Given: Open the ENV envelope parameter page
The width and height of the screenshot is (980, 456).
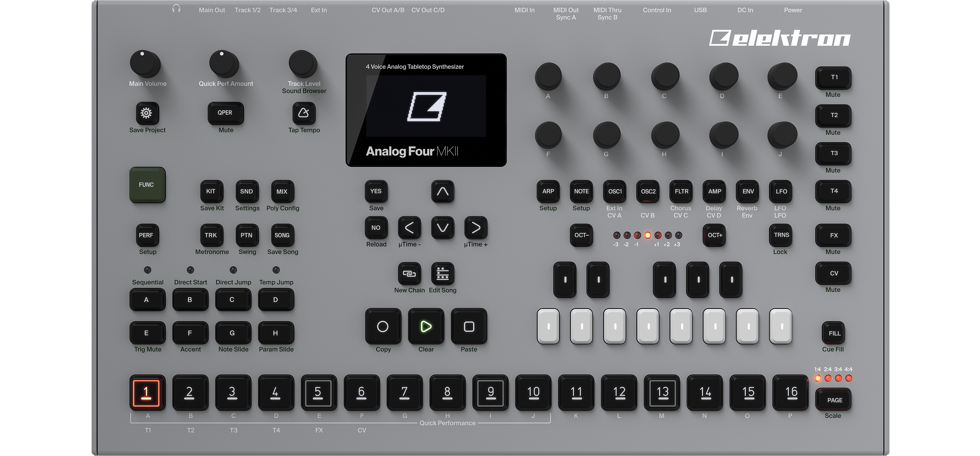Looking at the screenshot, I should point(748,191).
